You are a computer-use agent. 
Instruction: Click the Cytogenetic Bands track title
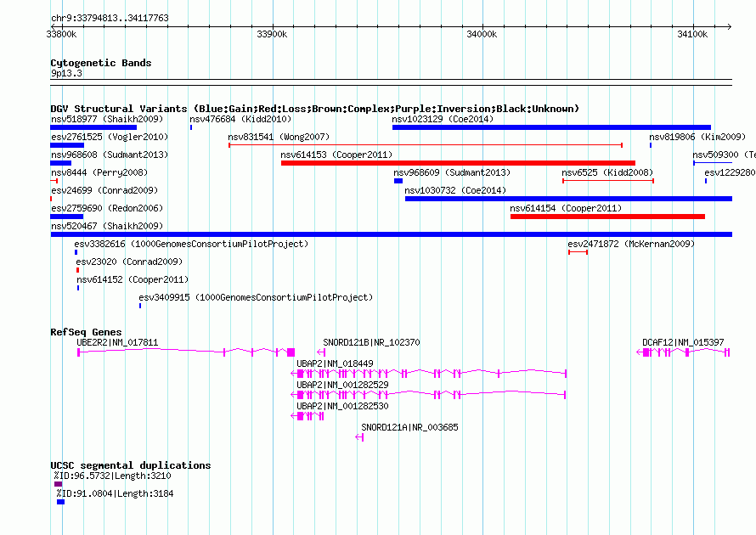(101, 63)
